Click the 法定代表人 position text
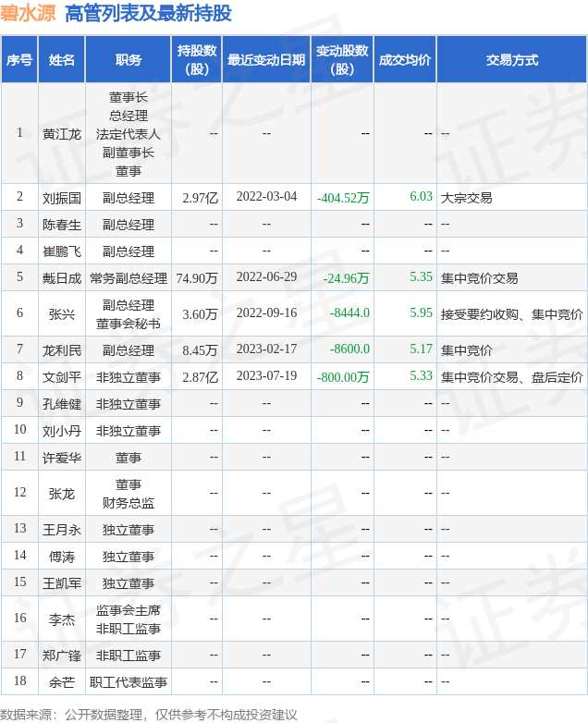 [x=129, y=134]
